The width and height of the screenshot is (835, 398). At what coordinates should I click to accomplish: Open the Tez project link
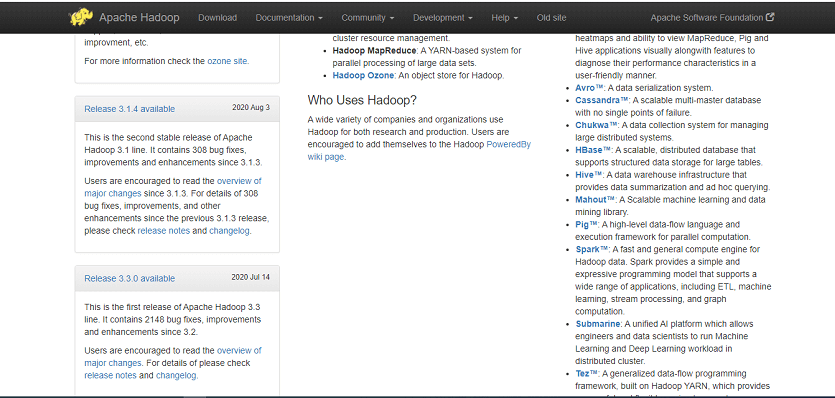(x=587, y=373)
